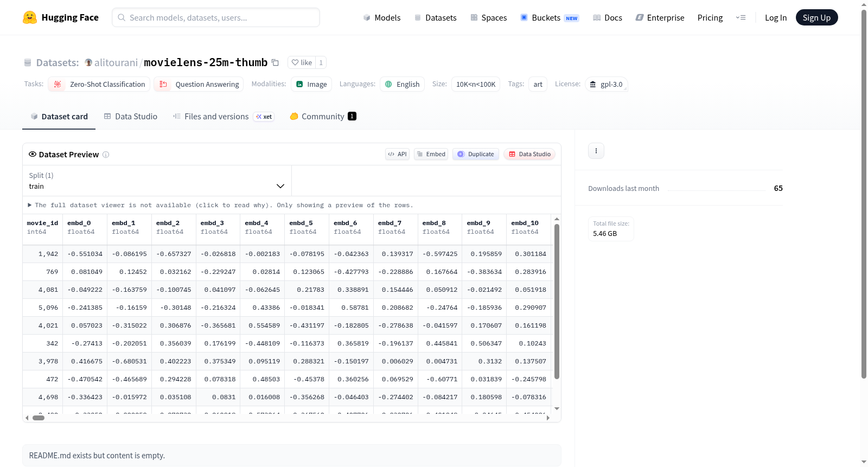Open the Split train dropdown
Viewport: 868px width, 467px height.
157,181
